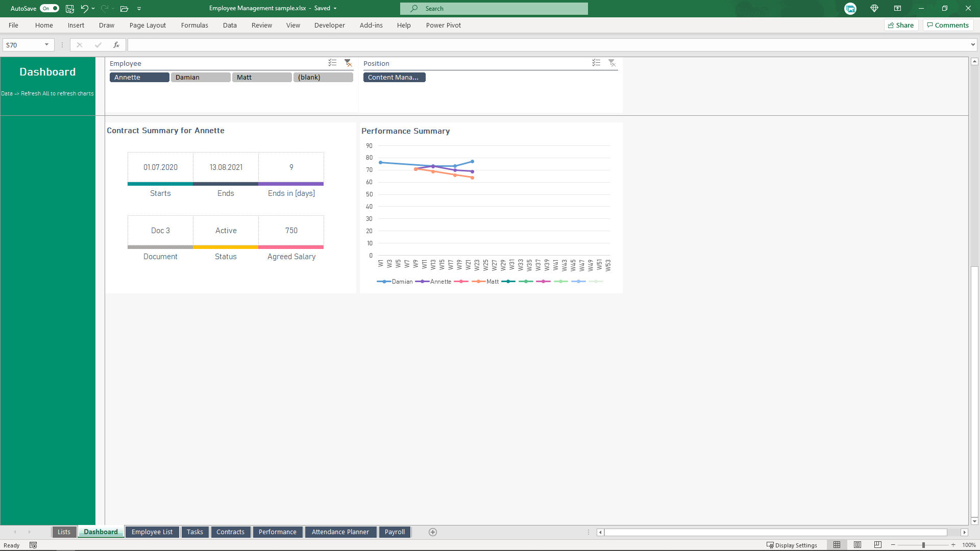Clear filter on Employee slicer
The width and height of the screenshot is (980, 551).
point(348,63)
